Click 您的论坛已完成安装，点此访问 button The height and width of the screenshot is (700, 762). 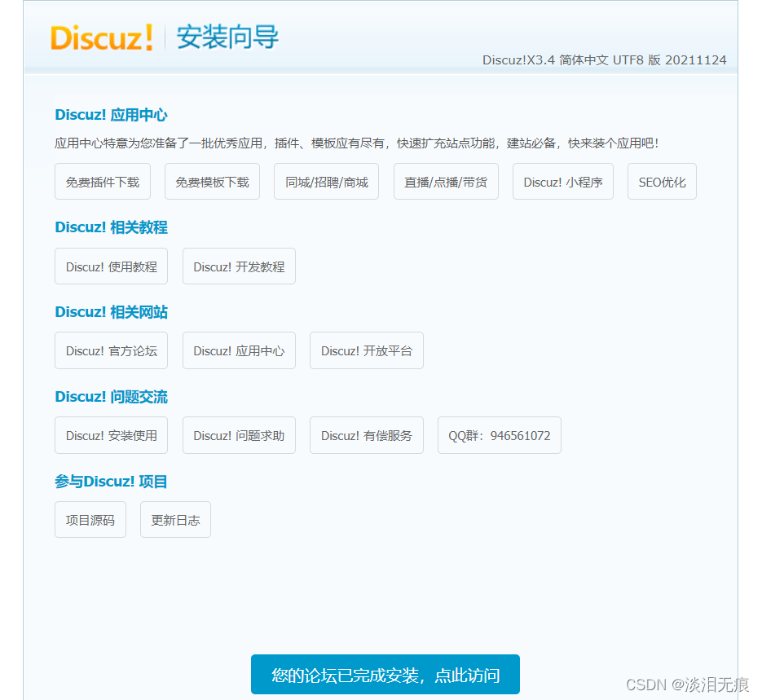coord(385,675)
